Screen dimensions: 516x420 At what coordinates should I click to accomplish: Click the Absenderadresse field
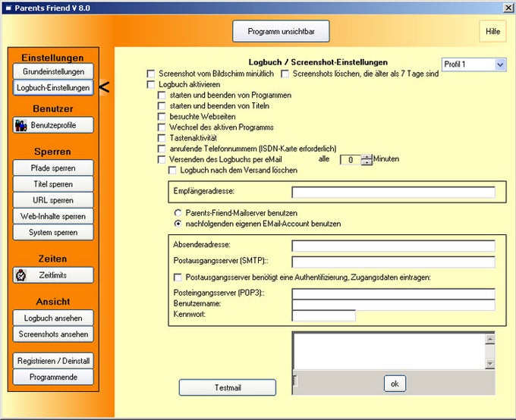point(393,246)
